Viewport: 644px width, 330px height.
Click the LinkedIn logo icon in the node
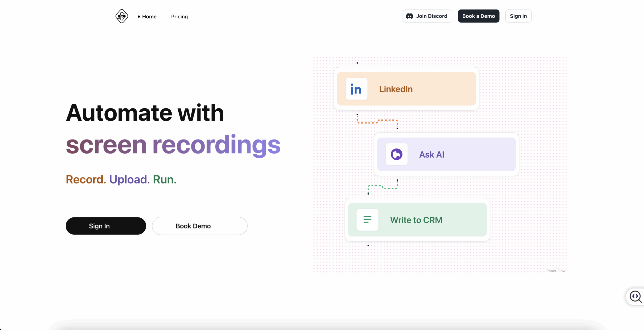click(x=356, y=89)
